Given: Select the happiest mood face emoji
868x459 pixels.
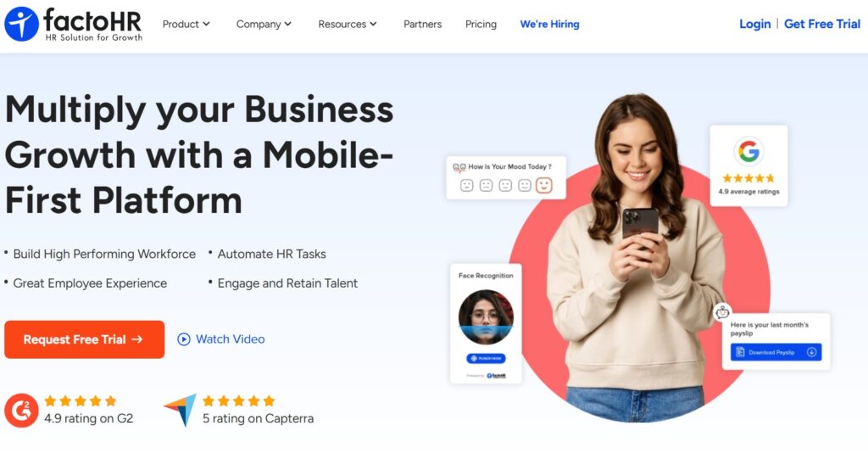Looking at the screenshot, I should click(x=544, y=185).
